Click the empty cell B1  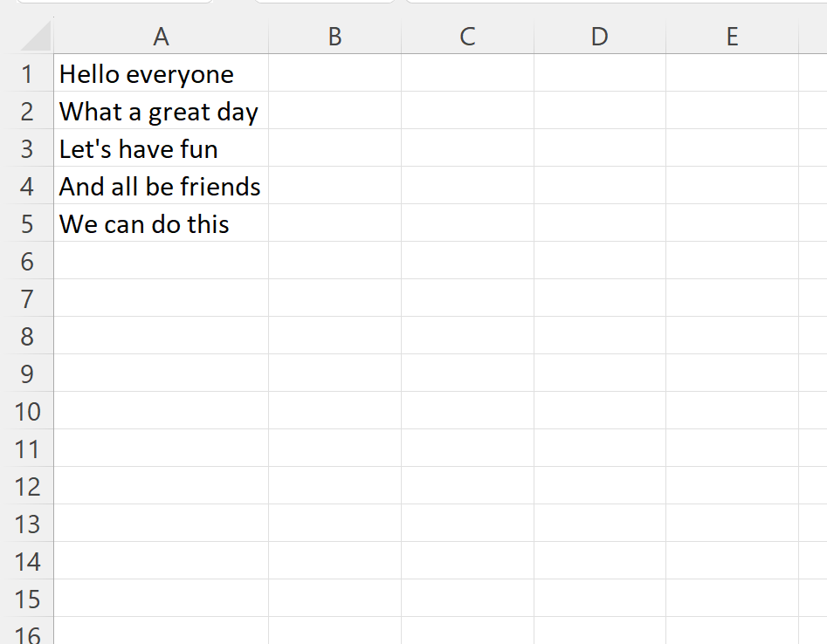[x=334, y=74]
